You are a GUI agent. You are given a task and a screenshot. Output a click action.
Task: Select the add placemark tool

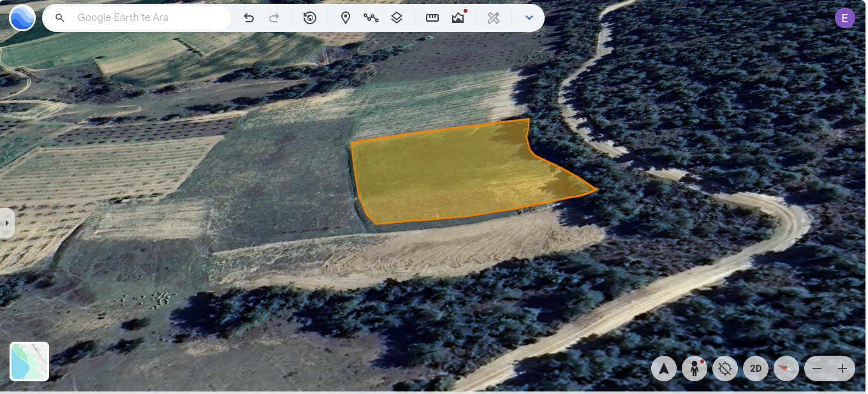(x=346, y=18)
